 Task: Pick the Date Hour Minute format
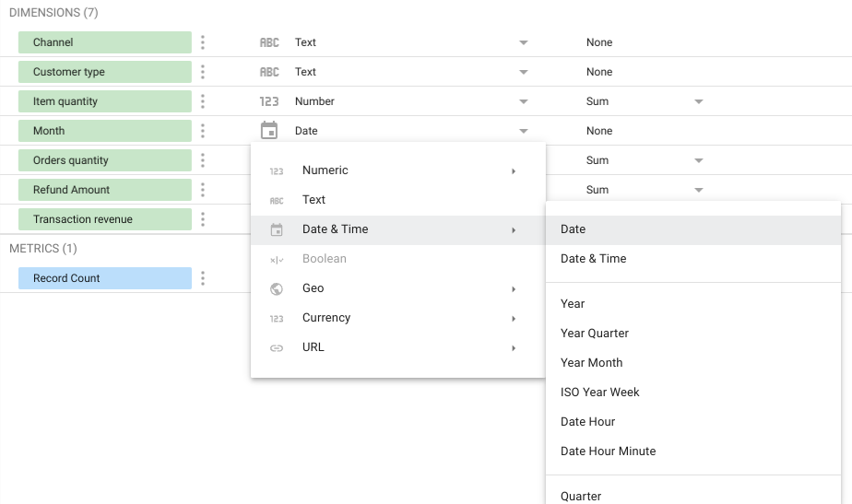609,451
